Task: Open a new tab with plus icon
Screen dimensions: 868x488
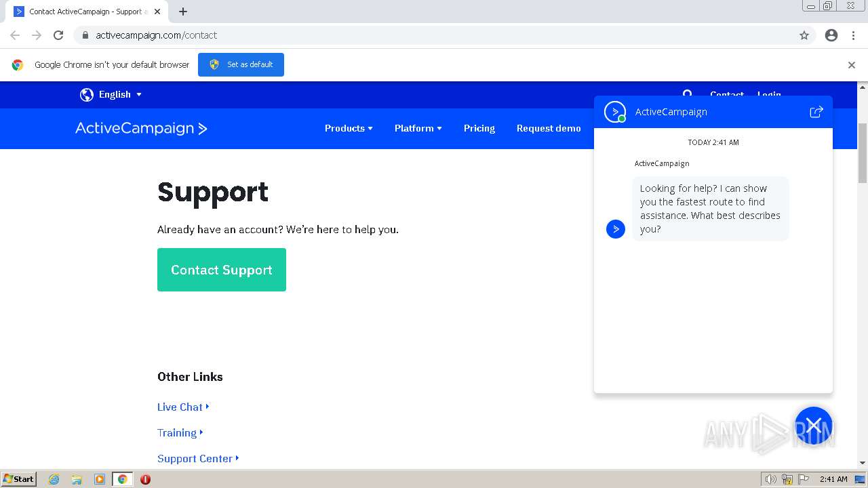Action: (x=183, y=12)
